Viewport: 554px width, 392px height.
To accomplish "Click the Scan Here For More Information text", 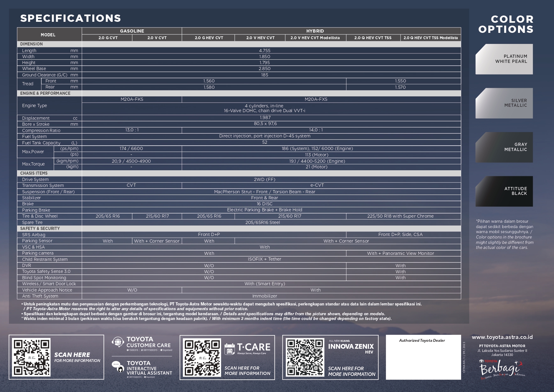I will pyautogui.click(x=77, y=357).
